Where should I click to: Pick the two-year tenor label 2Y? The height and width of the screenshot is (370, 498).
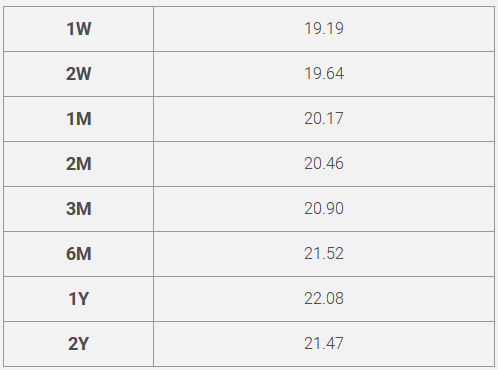pyautogui.click(x=79, y=344)
